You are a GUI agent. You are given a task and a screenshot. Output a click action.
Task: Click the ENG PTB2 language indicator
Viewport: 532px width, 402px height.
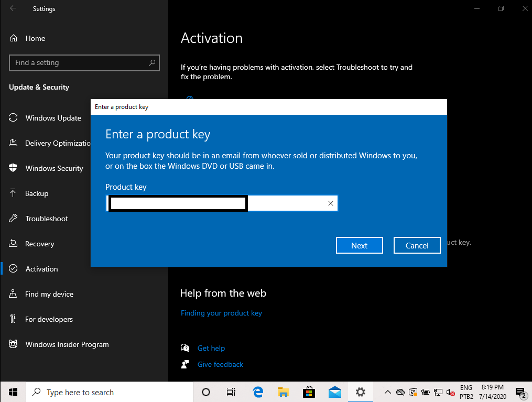coord(466,392)
